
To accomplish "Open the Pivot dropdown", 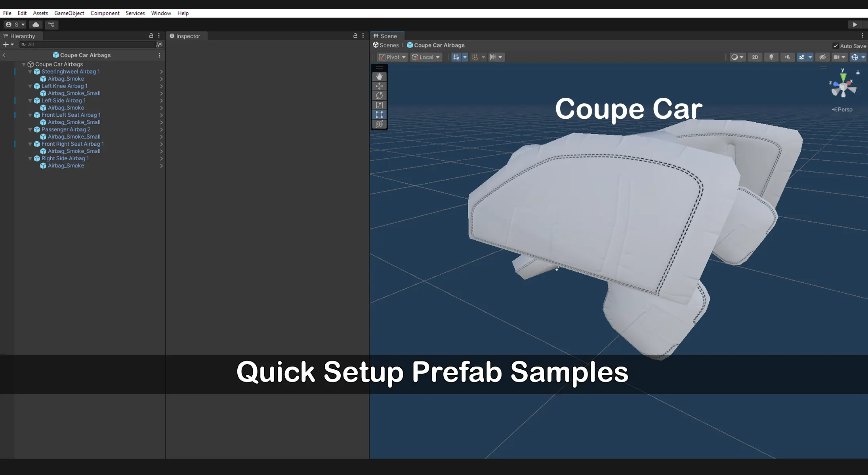I will 392,57.
